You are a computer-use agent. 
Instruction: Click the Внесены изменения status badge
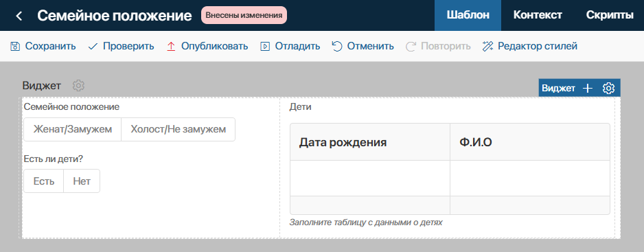(244, 15)
